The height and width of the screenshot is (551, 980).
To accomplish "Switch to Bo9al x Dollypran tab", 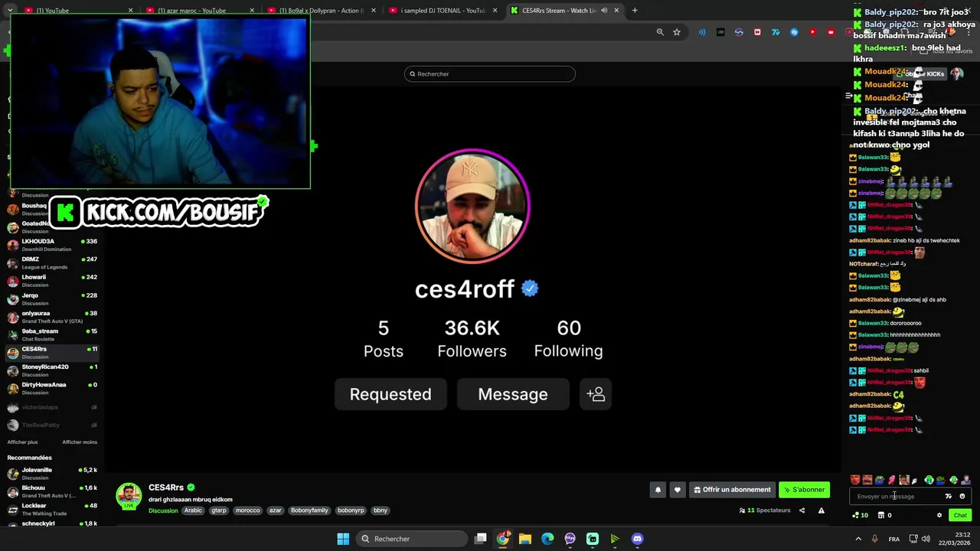I will (x=322, y=11).
